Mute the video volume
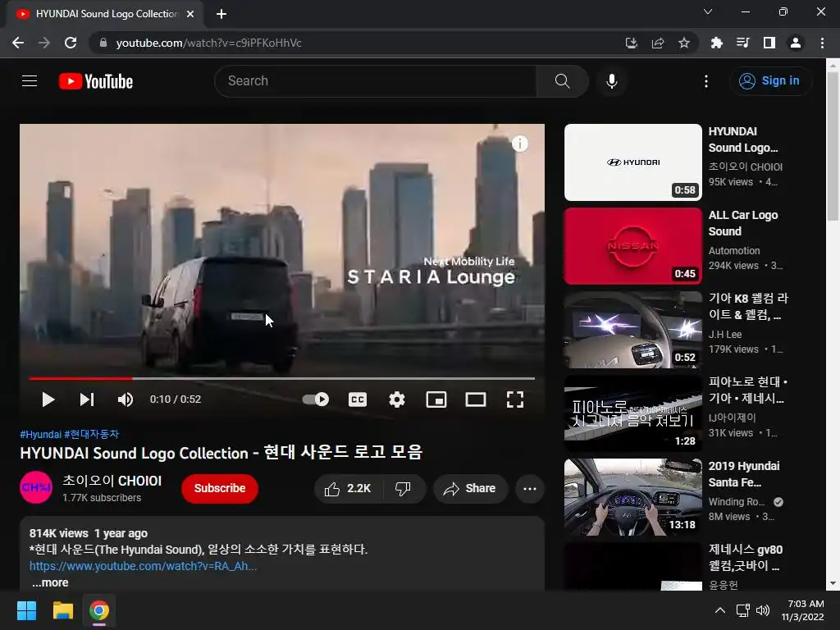840x630 pixels. click(x=126, y=399)
